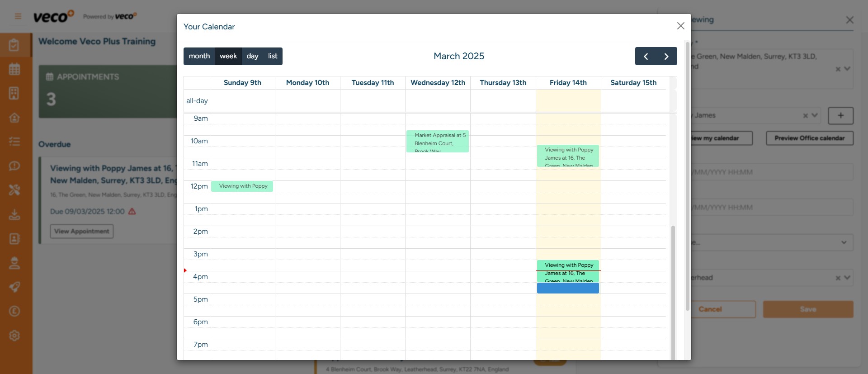This screenshot has height=374, width=868.
Task: Open the contact card icon in the sidebar
Action: 14,238
